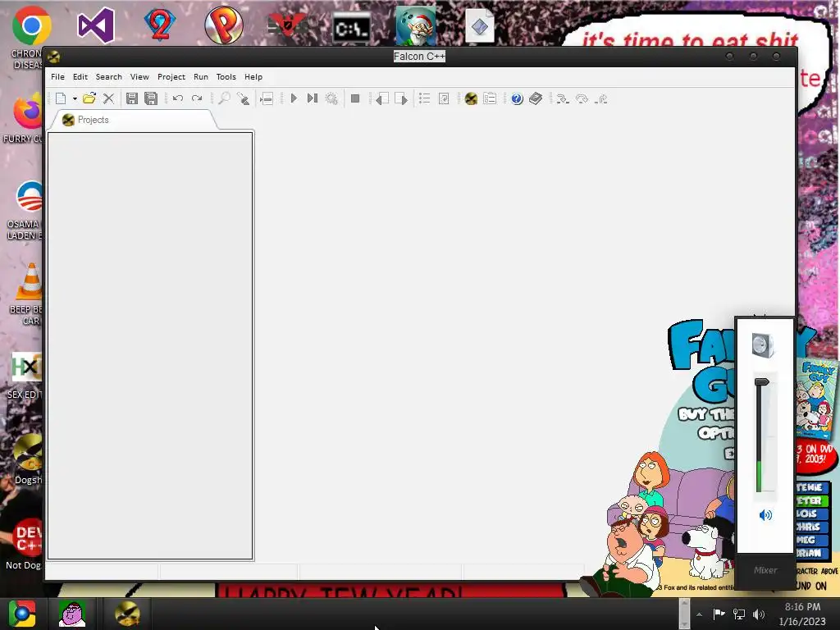Image resolution: width=840 pixels, height=630 pixels.
Task: Click the book icon in the toolbar
Action: (x=536, y=98)
